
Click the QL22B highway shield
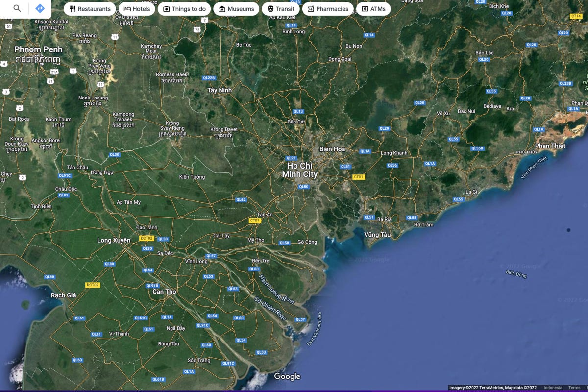(x=209, y=78)
